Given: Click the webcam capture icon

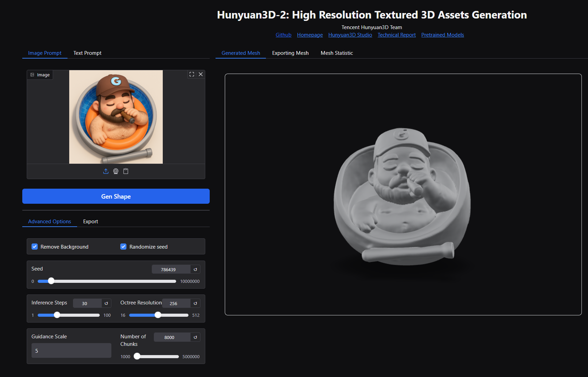Looking at the screenshot, I should 116,171.
